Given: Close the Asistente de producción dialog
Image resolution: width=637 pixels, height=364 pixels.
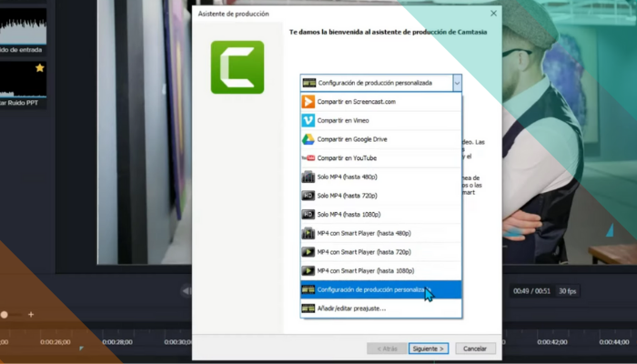Looking at the screenshot, I should tap(493, 14).
